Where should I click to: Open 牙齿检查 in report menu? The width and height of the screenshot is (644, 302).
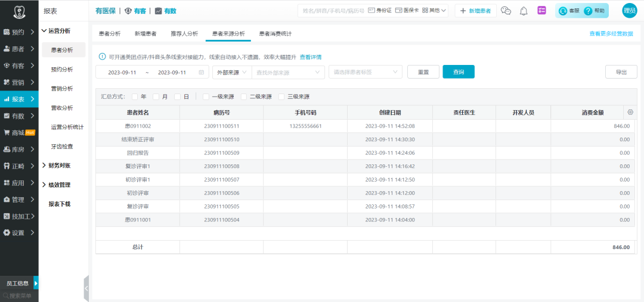[62, 147]
